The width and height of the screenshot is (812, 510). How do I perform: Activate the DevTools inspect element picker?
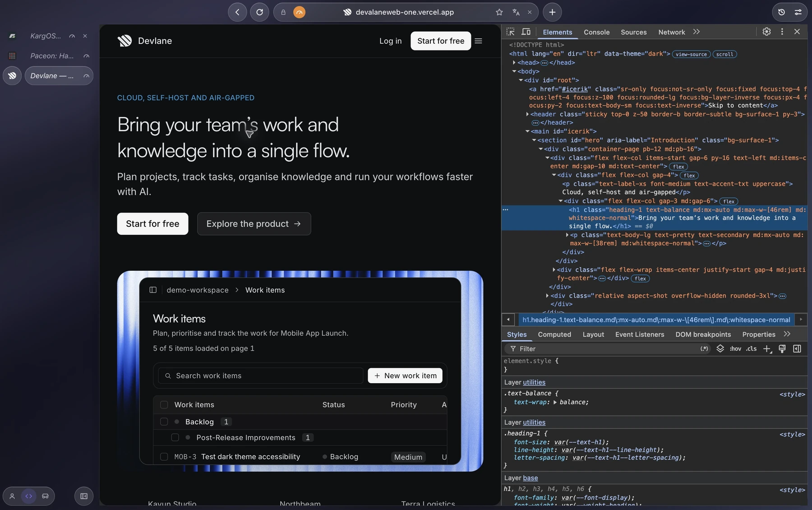510,32
